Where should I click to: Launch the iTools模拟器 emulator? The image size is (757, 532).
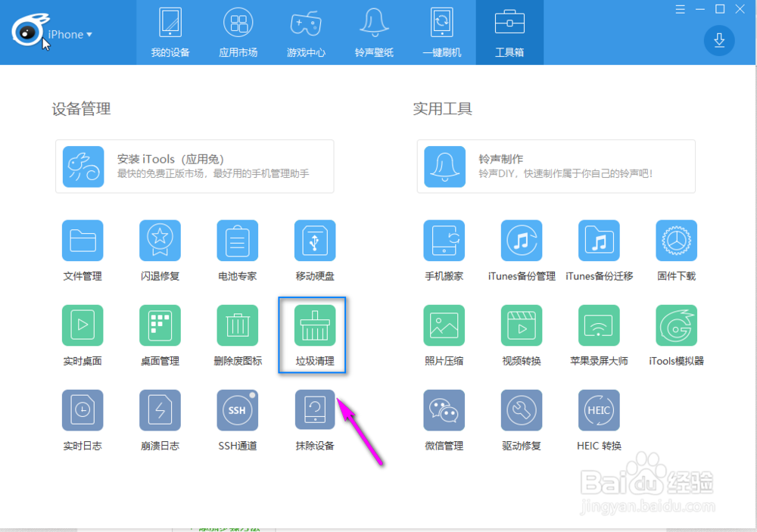(x=676, y=325)
